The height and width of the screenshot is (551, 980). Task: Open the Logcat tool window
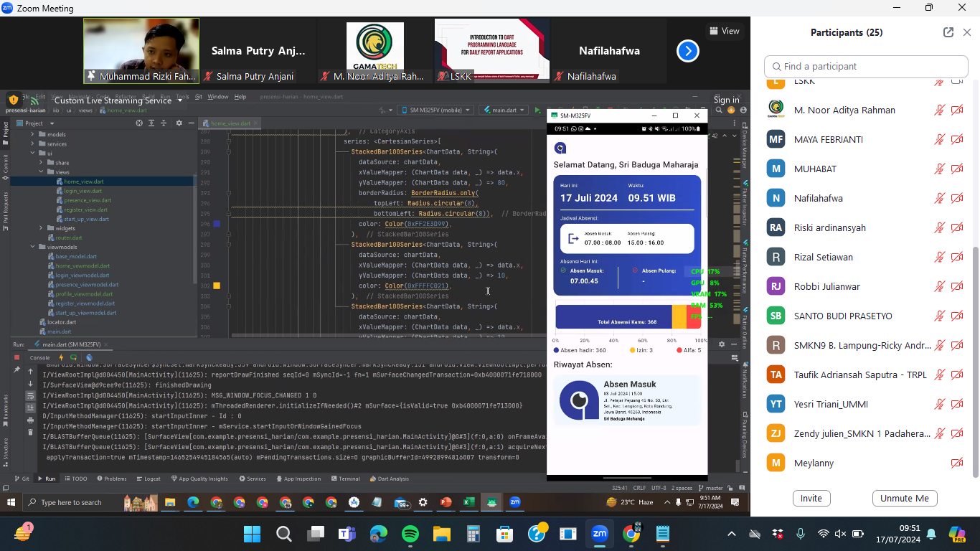pos(147,479)
